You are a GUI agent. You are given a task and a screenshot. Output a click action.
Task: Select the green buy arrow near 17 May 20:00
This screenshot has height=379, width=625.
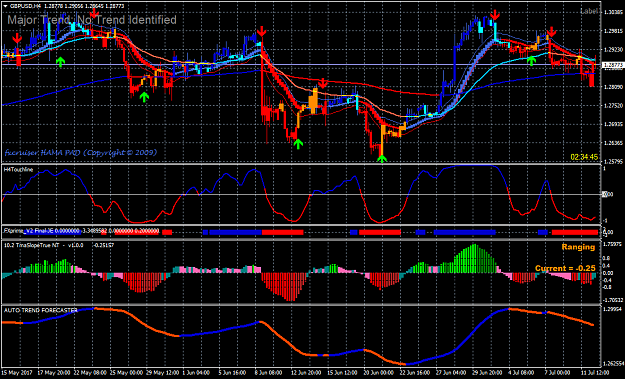coord(60,61)
